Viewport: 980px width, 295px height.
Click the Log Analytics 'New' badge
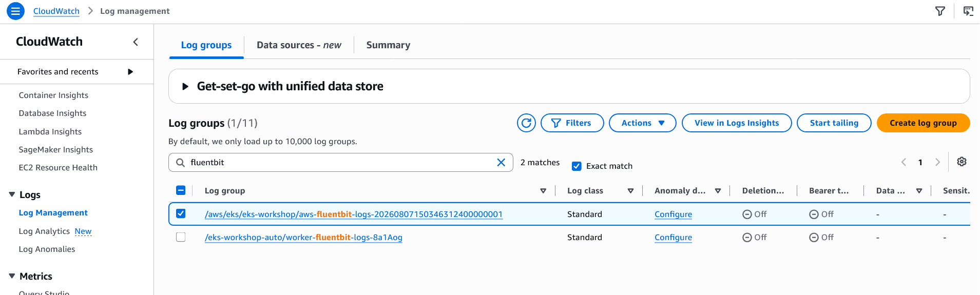(83, 231)
